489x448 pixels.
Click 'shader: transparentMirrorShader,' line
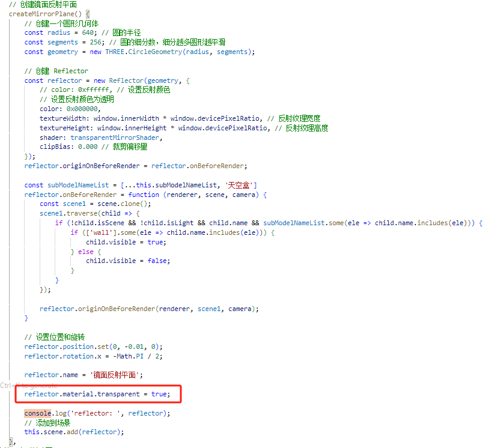pos(101,138)
